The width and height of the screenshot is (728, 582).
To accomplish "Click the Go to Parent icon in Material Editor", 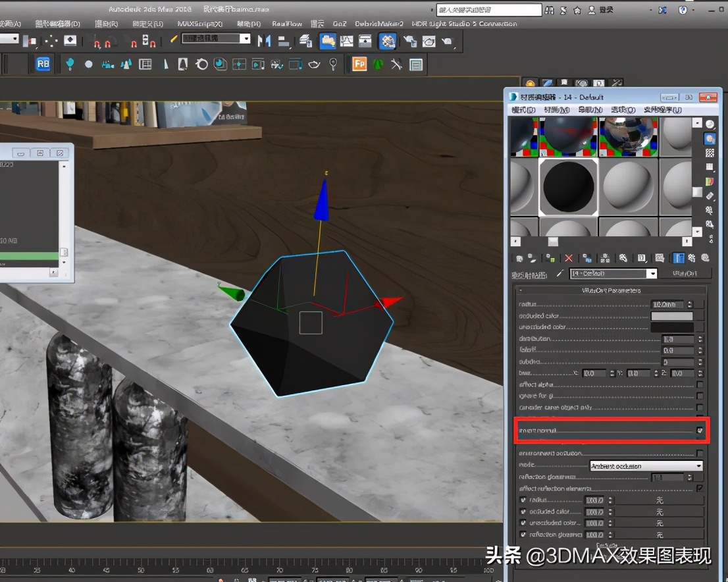I will 690,257.
